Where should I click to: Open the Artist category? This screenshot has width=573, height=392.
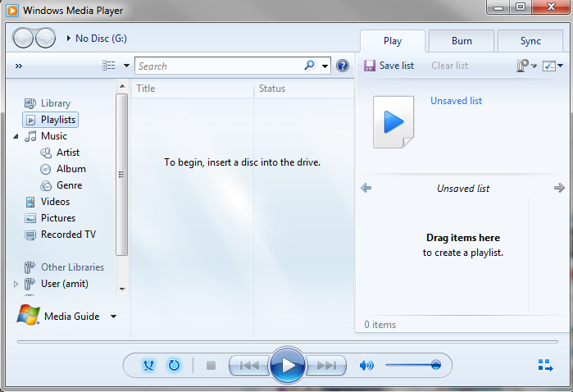pos(67,153)
